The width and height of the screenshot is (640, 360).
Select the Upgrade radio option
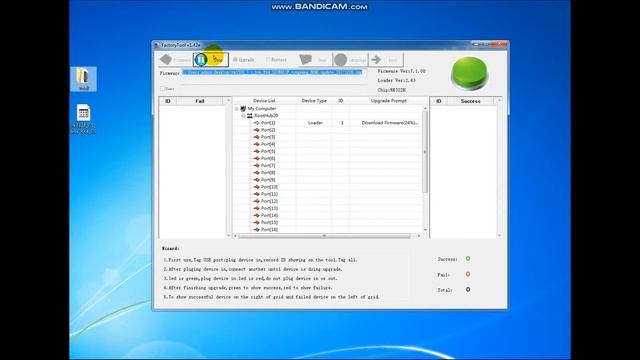[x=244, y=60]
